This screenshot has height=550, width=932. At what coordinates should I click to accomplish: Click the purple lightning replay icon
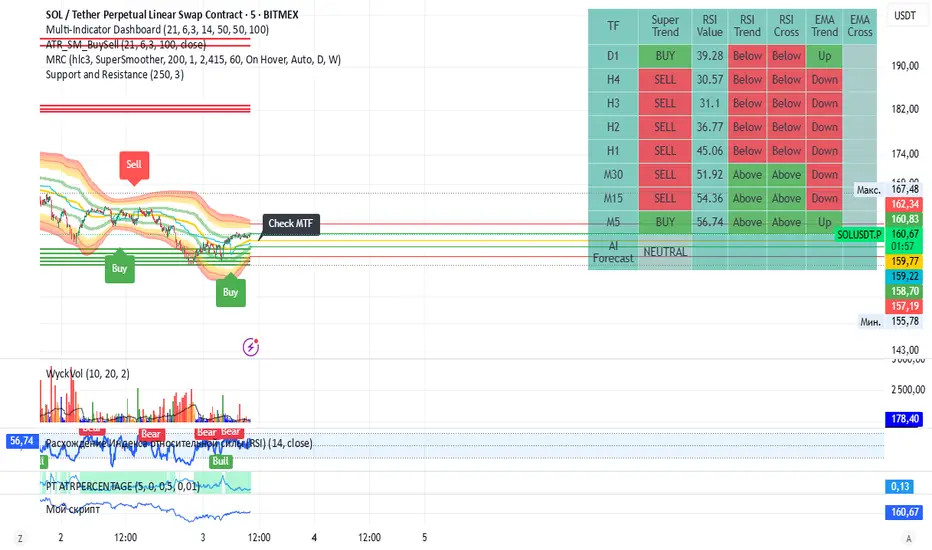(251, 347)
